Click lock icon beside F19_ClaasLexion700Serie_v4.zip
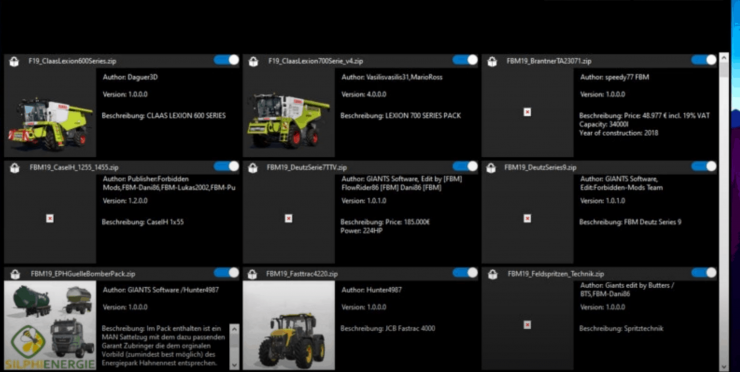740x372 pixels. point(253,61)
